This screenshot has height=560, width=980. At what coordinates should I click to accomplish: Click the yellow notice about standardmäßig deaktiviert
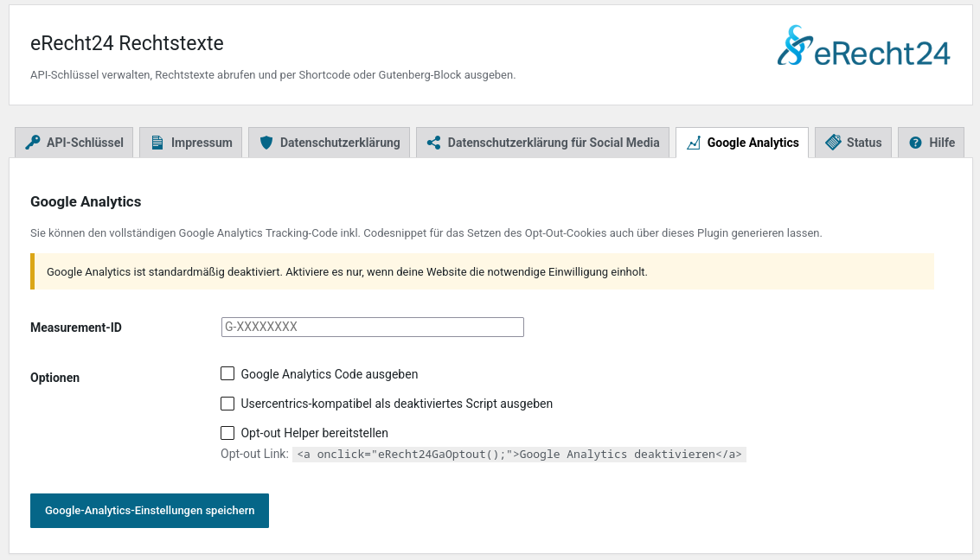pos(482,271)
